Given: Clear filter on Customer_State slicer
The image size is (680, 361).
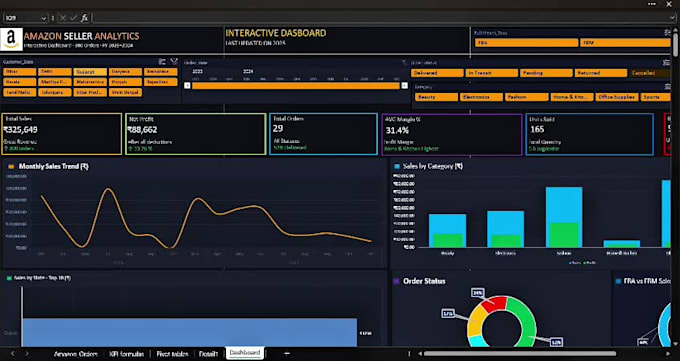Looking at the screenshot, I should (174, 62).
